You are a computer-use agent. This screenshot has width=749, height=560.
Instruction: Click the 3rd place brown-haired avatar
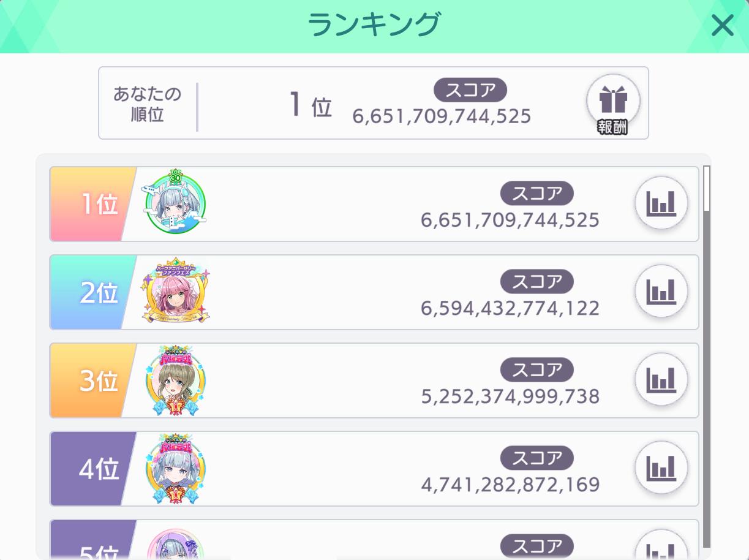click(176, 381)
